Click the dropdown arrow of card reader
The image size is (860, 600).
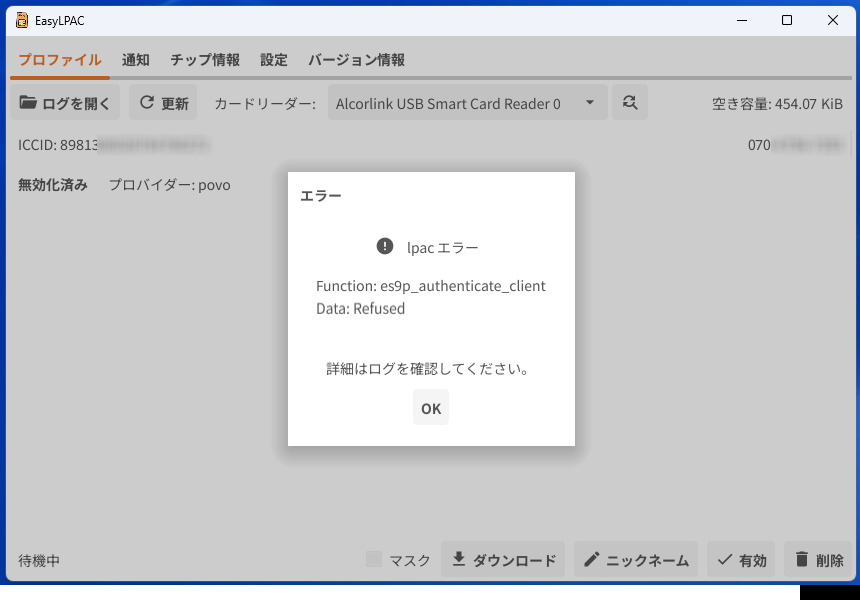click(590, 102)
